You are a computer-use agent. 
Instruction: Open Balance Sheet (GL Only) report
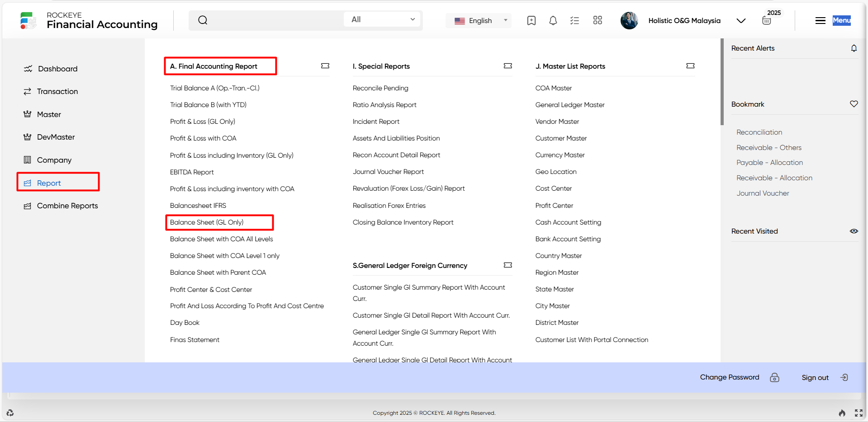point(207,222)
